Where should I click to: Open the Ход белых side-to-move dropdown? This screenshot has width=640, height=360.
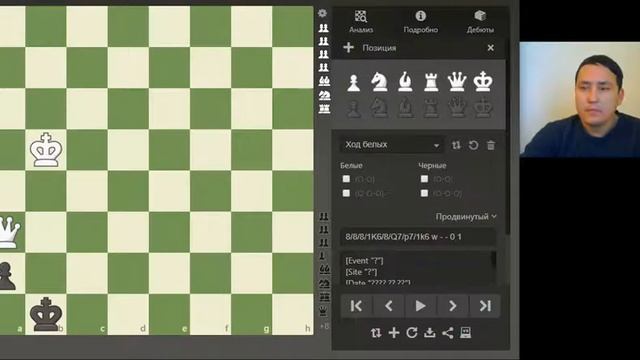click(391, 145)
